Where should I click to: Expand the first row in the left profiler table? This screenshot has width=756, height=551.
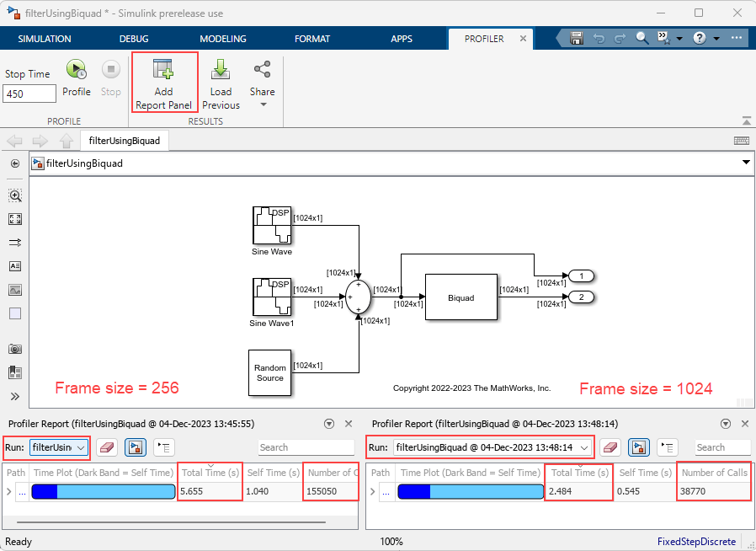click(9, 490)
